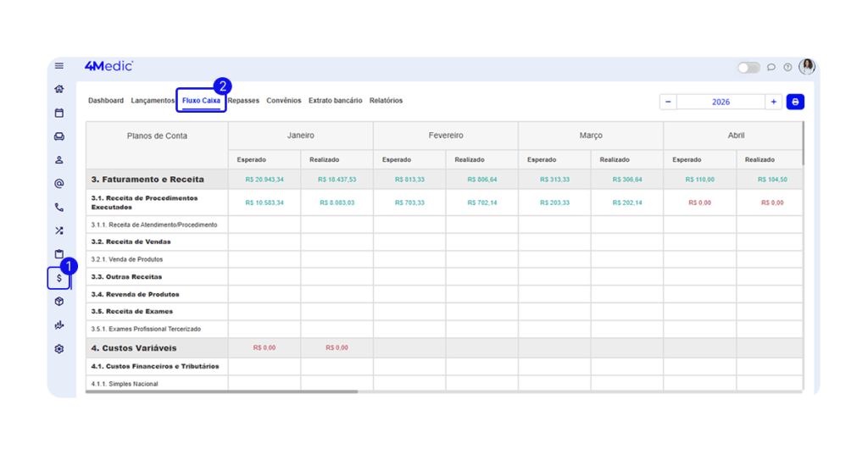This screenshot has width=868, height=455.
Task: Open the Extrato bancário tab
Action: point(335,101)
